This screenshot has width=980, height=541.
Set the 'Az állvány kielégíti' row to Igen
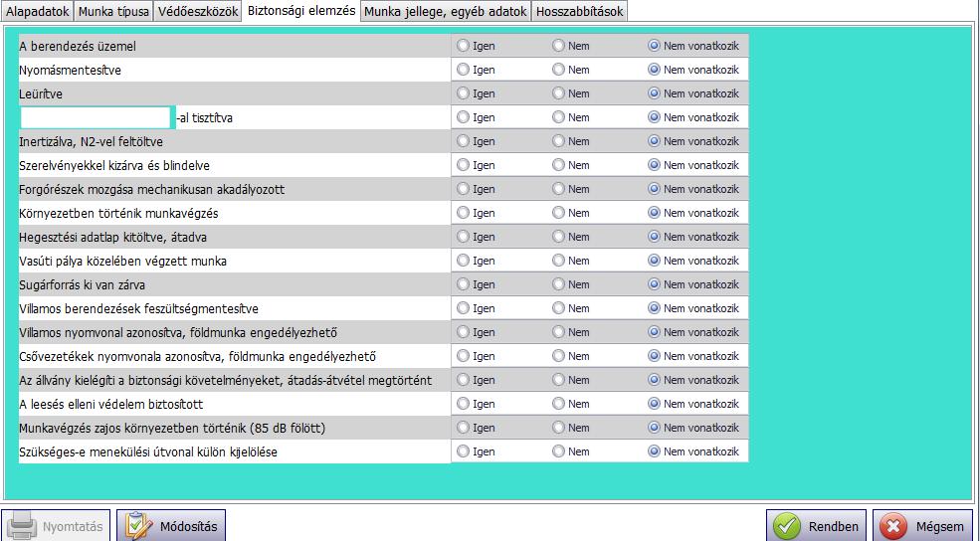pos(476,379)
